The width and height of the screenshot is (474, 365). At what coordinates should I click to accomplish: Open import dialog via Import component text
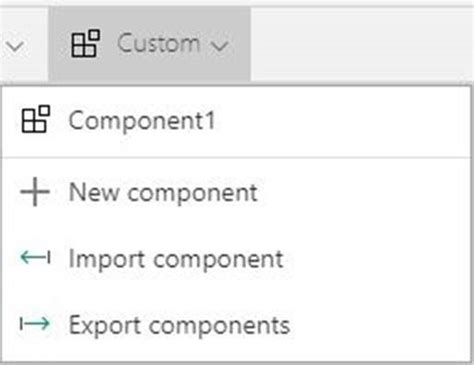176,259
